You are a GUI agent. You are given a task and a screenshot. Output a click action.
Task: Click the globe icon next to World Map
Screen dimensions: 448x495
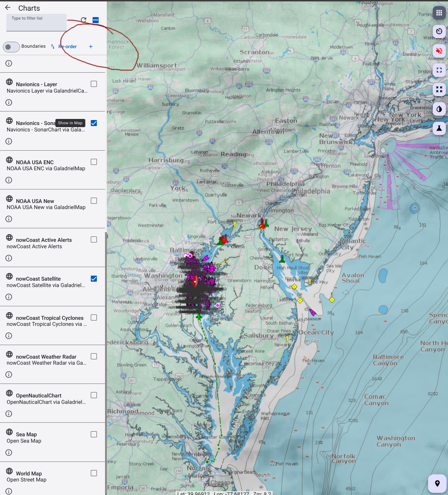pyautogui.click(x=10, y=471)
